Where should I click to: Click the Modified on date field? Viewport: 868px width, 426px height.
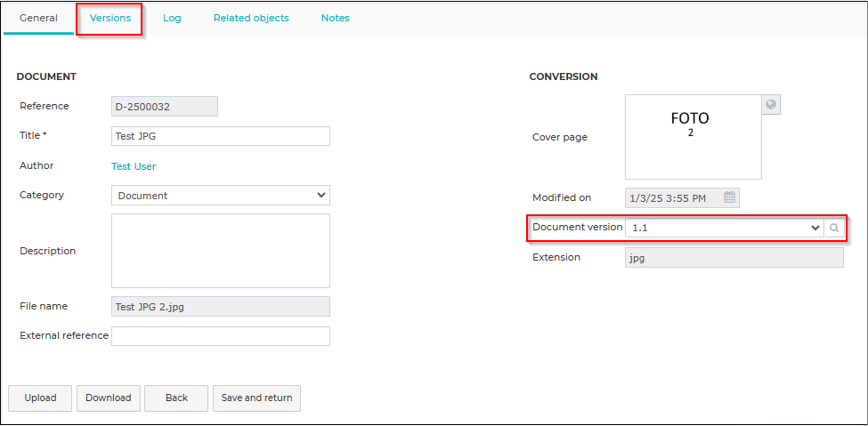[x=682, y=198]
